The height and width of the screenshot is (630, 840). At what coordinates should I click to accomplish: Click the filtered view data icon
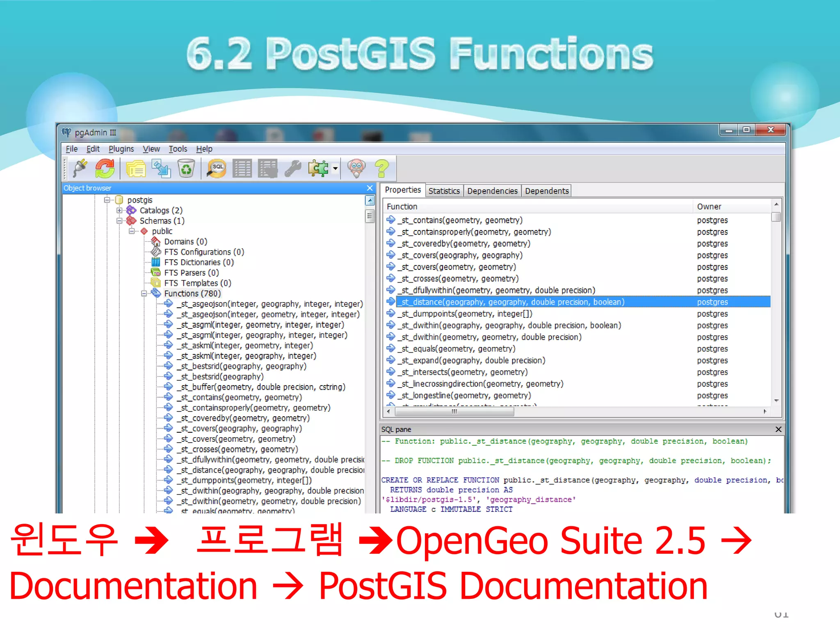point(267,169)
